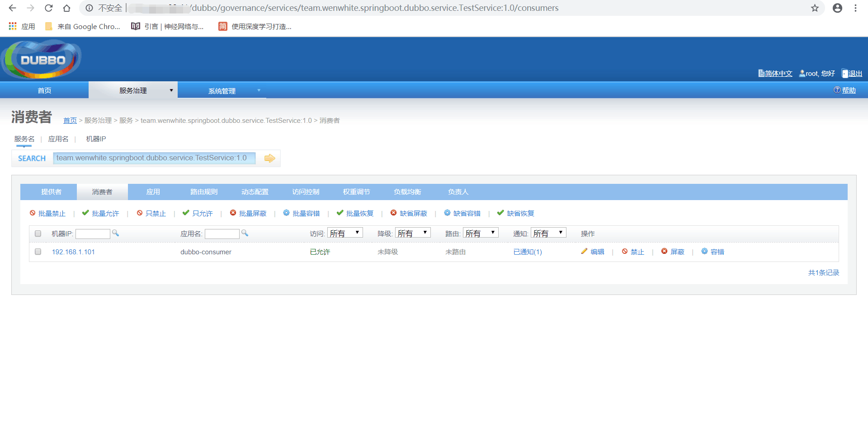Viewport: 868px width, 444px height.
Task: Open 使用深度学习打造... bookmark
Action: tap(255, 27)
